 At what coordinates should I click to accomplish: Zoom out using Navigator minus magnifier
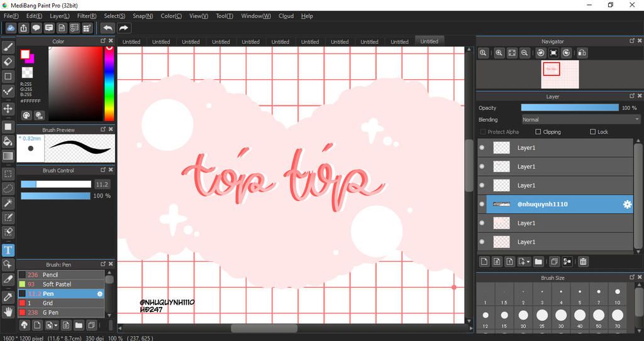pyautogui.click(x=525, y=53)
